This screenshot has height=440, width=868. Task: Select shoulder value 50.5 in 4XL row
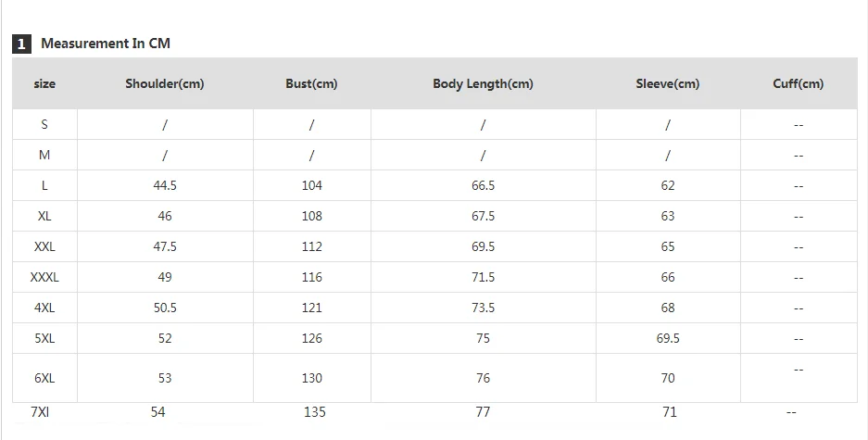click(165, 308)
